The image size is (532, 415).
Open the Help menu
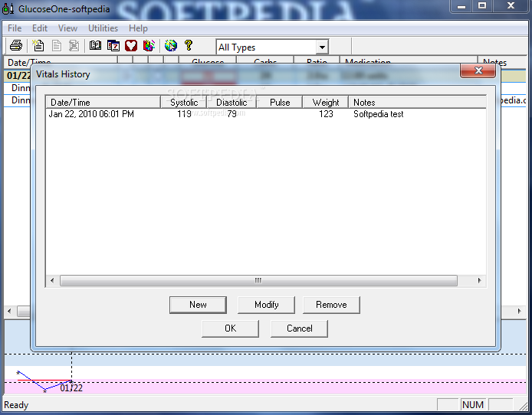click(138, 28)
